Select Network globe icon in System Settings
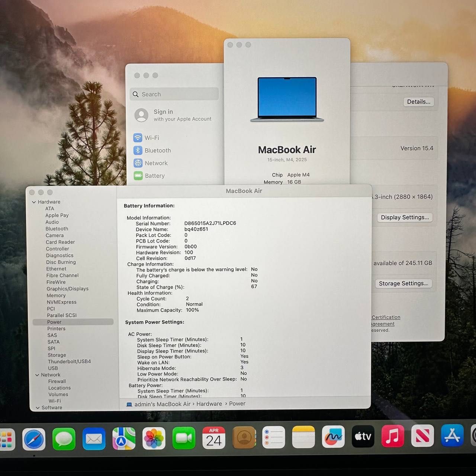Image resolution: width=476 pixels, height=476 pixels. (x=138, y=163)
